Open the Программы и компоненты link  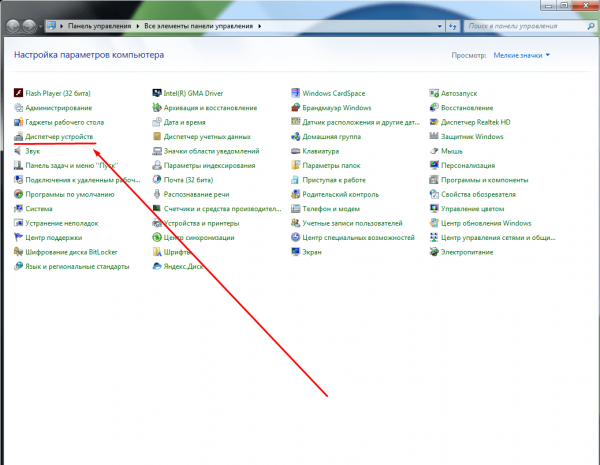[484, 180]
